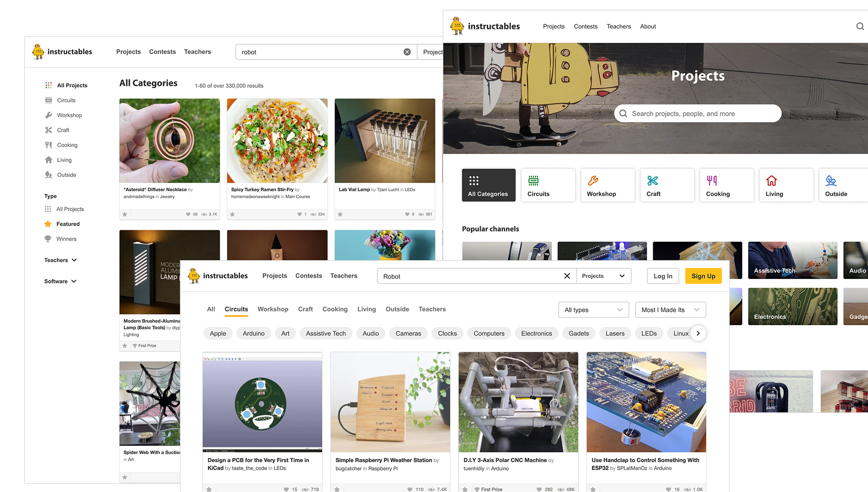Viewport: 868px width, 492px height.
Task: Click the Electronics channel chip
Action: coord(536,333)
